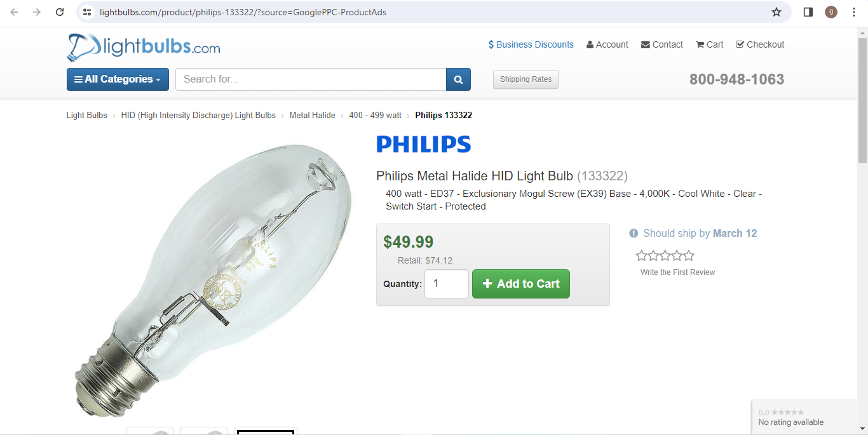Bookmark this page with the star icon
Viewport: 868px width, 435px height.
point(776,12)
